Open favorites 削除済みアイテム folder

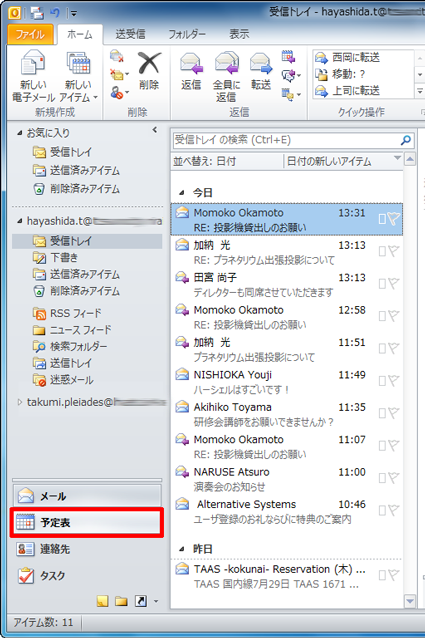[x=76, y=189]
